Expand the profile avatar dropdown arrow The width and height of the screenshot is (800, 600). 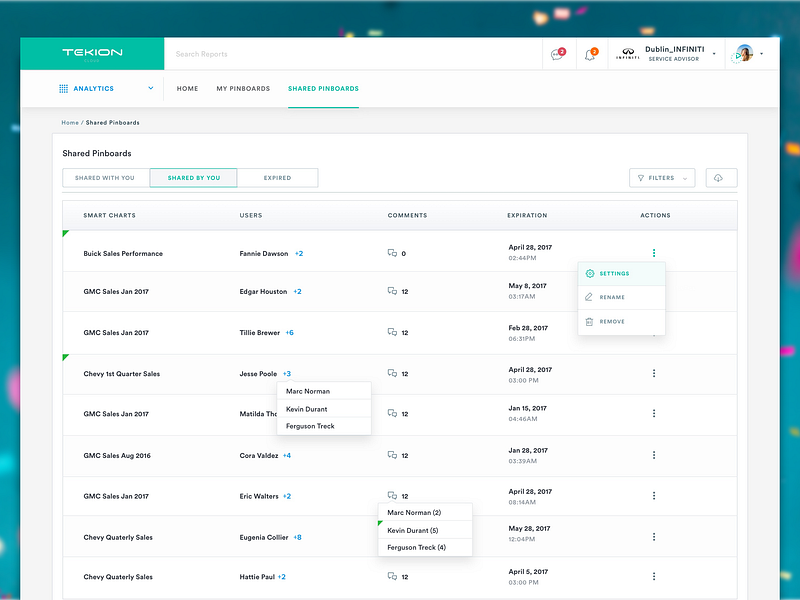coord(762,54)
